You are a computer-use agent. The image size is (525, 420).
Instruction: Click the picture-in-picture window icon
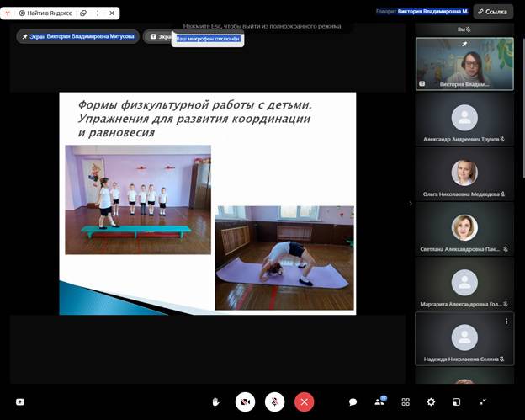pyautogui.click(x=456, y=401)
